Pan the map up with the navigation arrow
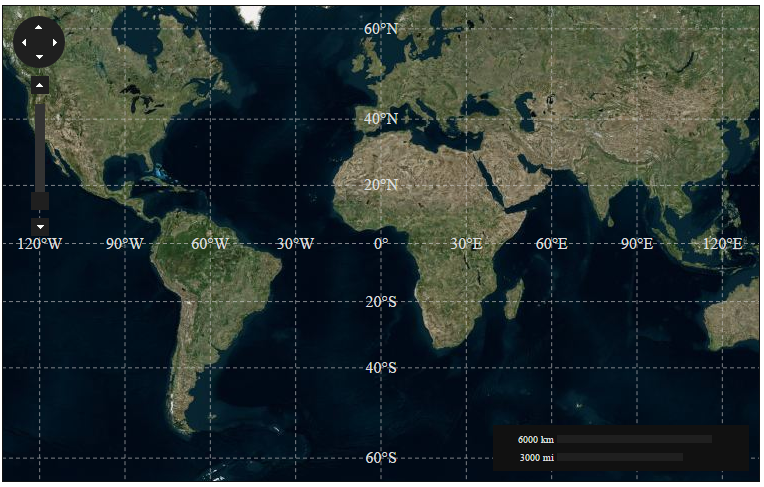Image resolution: width=764 pixels, height=487 pixels. coord(39,27)
